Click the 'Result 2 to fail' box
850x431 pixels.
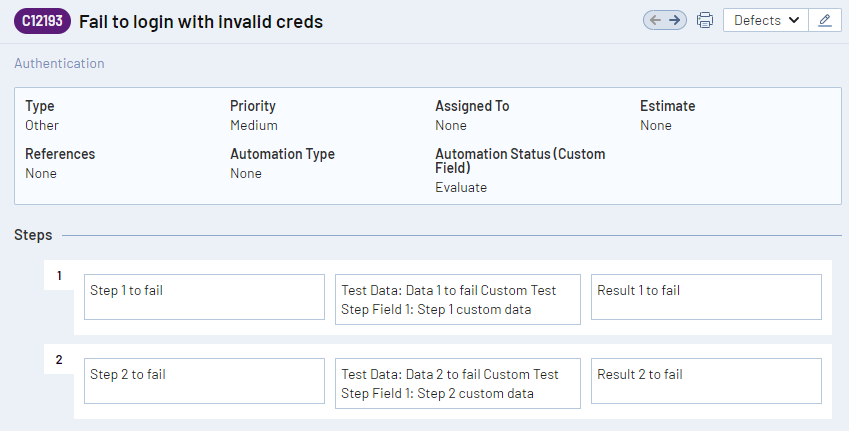coord(706,381)
